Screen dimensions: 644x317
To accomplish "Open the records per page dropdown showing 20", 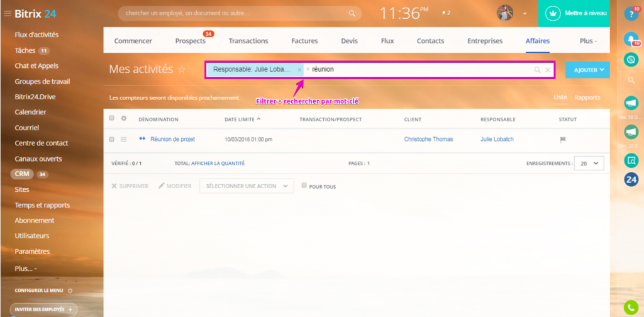I will [x=589, y=164].
